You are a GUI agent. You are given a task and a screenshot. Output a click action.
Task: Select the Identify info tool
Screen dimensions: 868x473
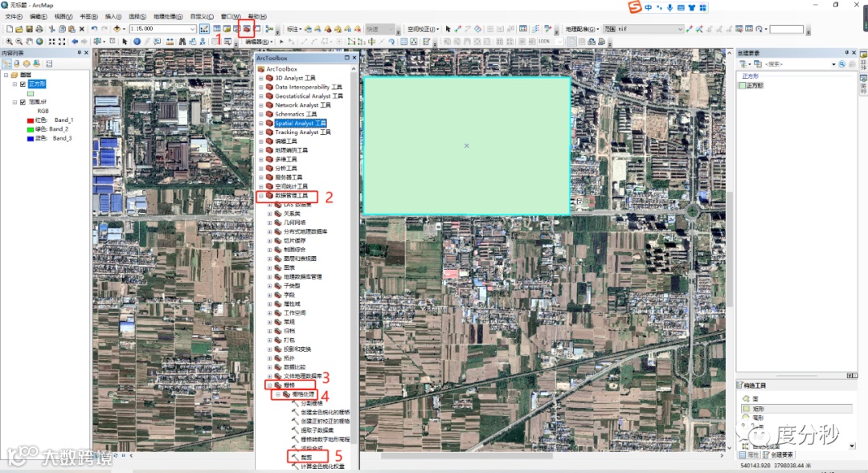pyautogui.click(x=137, y=42)
